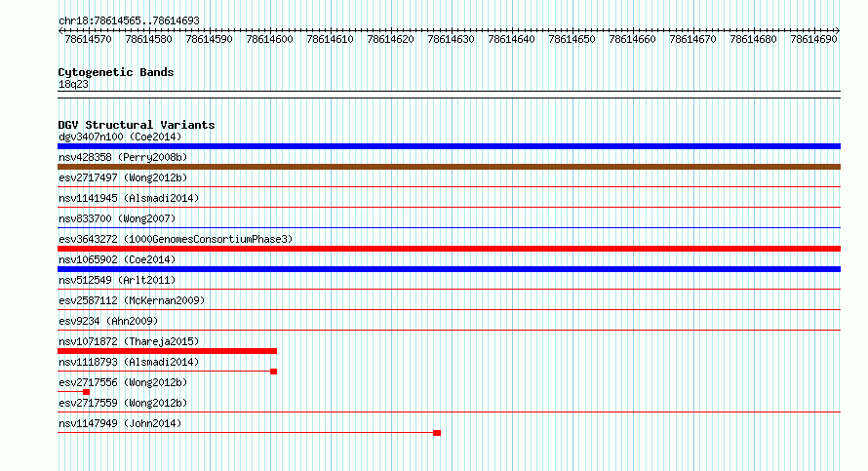This screenshot has height=471, width=868.
Task: Open the esv2717556 (Wong2012b) label
Action: click(x=123, y=382)
